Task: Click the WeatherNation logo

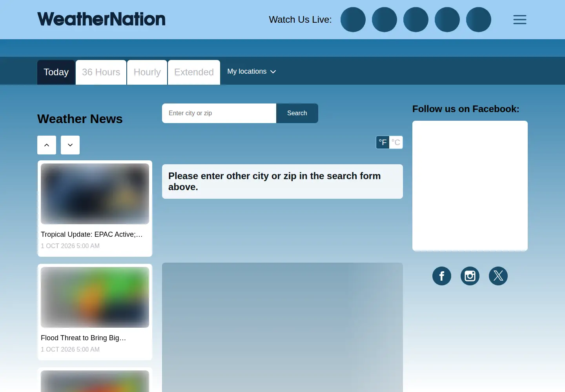Action: [x=101, y=19]
